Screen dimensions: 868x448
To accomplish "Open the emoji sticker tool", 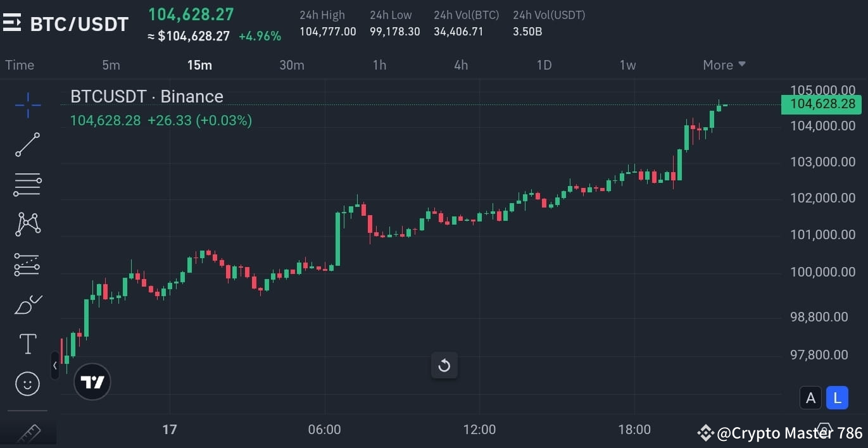I will tap(27, 383).
